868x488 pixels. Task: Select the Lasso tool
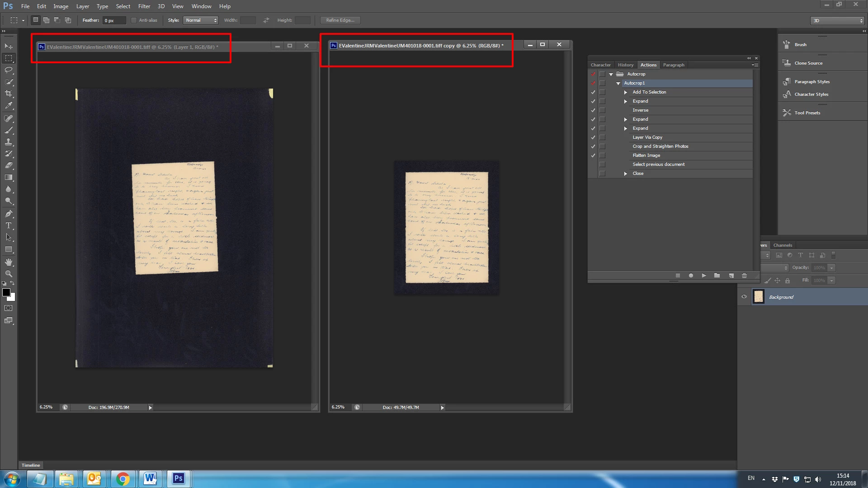[9, 70]
